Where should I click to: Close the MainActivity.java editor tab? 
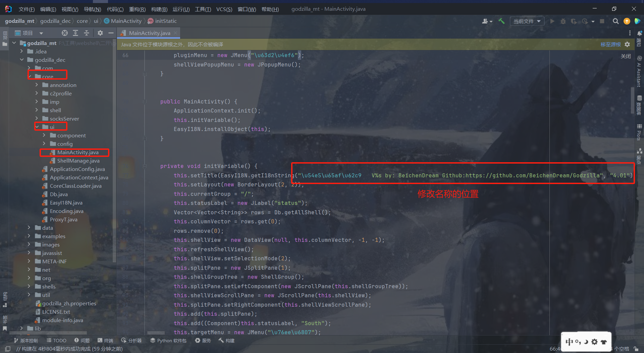(x=175, y=33)
